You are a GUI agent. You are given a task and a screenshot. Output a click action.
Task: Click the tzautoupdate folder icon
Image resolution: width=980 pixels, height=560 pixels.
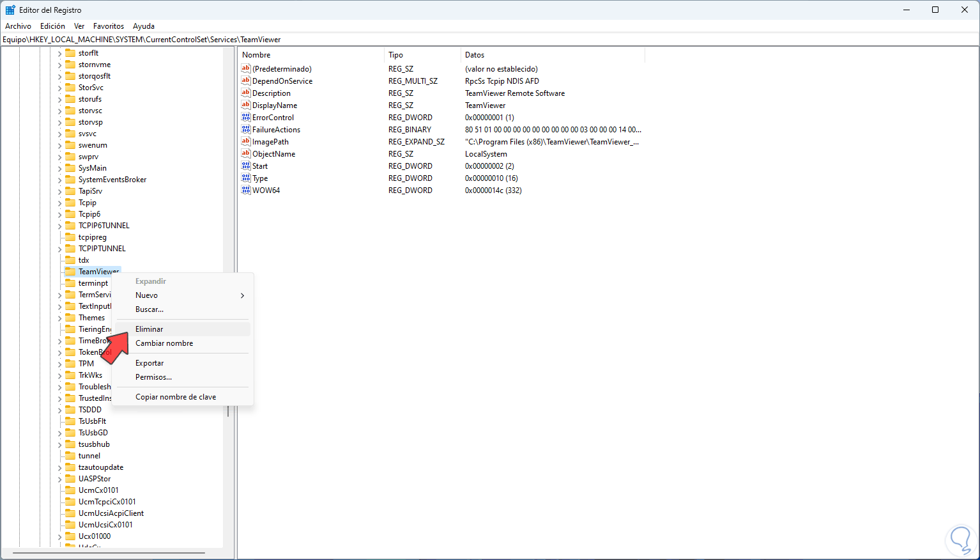coord(70,467)
